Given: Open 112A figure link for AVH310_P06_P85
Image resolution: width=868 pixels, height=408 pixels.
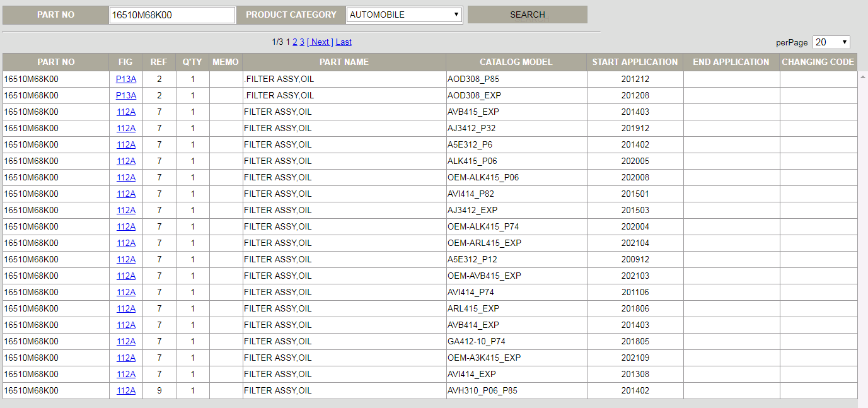Looking at the screenshot, I should coord(126,391).
